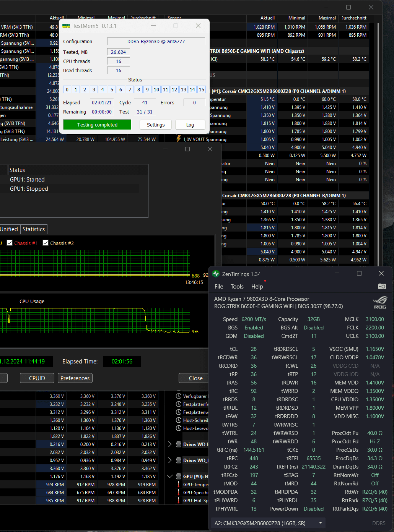The height and width of the screenshot is (532, 394).
Task: Click the green Testing completed progress bar
Action: [x=97, y=125]
